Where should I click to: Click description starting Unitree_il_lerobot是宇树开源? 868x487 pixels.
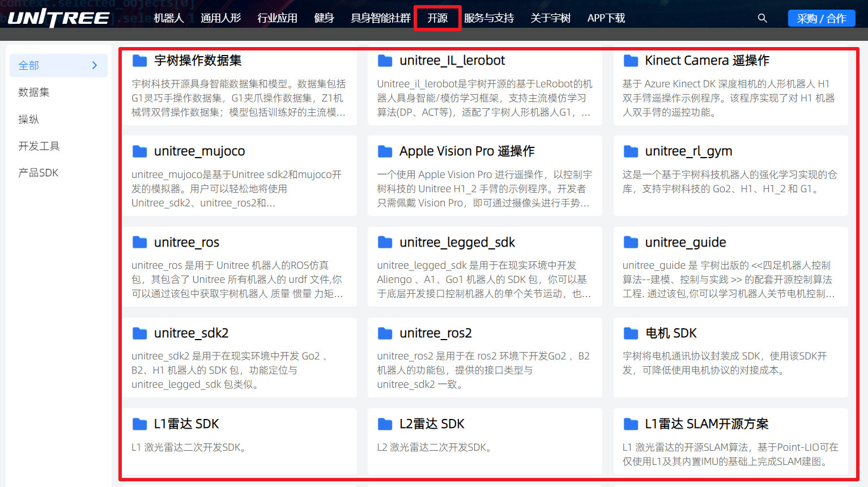pos(484,98)
